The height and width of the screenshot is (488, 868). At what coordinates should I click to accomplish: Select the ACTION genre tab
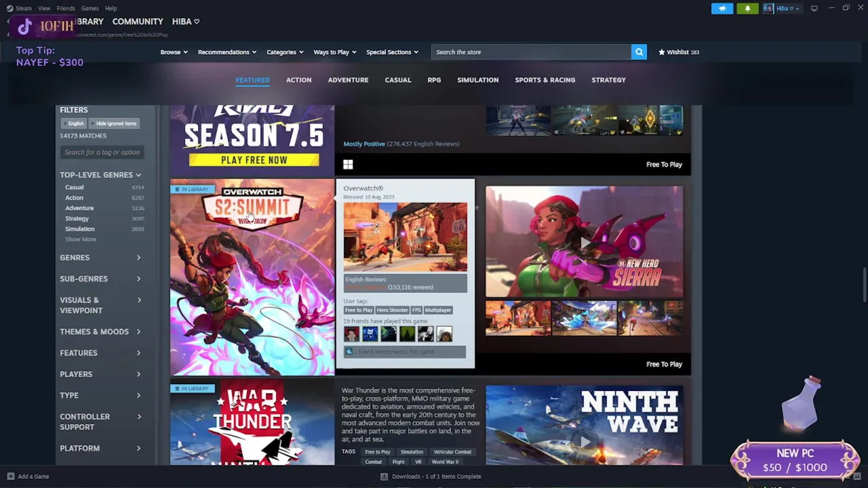pyautogui.click(x=298, y=80)
